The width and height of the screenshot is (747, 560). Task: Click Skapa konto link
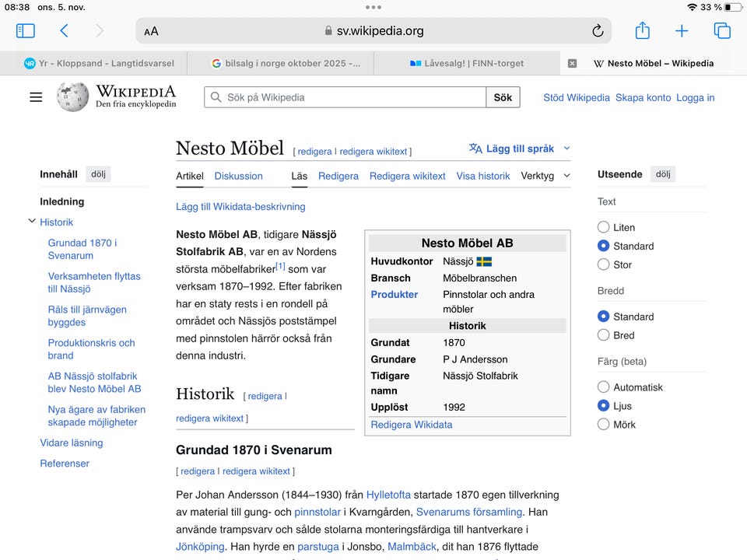point(644,98)
